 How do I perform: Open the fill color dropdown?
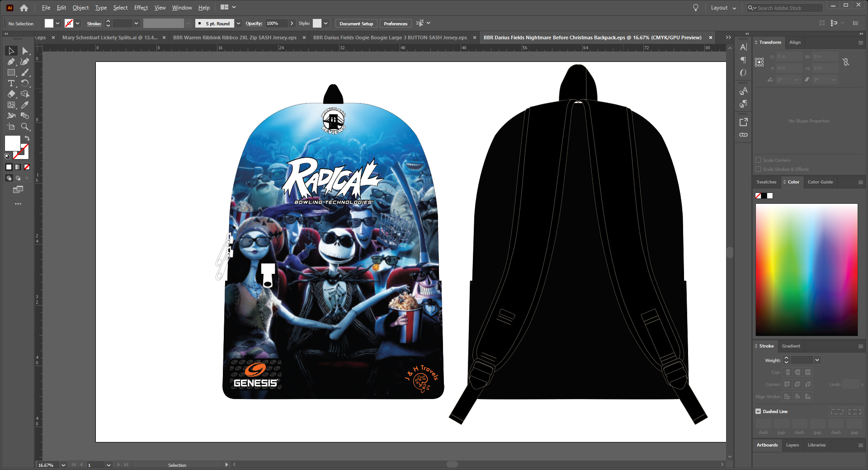57,23
